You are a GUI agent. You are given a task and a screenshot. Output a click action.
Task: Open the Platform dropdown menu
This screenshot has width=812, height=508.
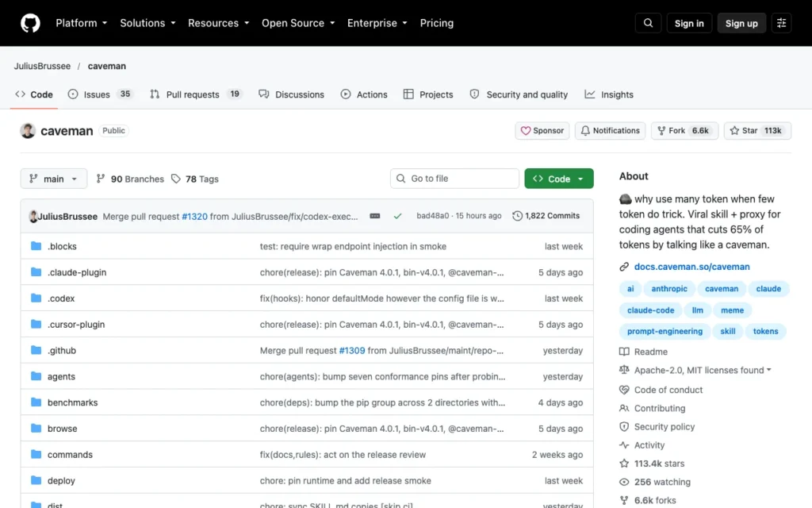82,23
